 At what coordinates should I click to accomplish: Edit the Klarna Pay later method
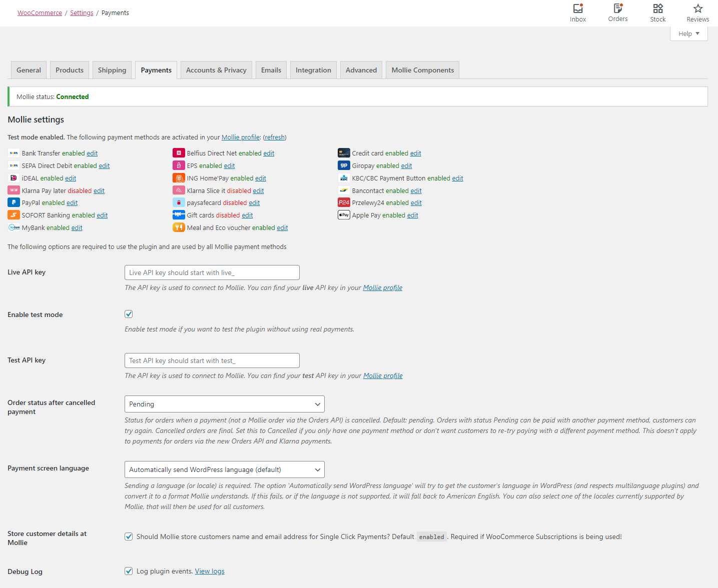pyautogui.click(x=99, y=190)
